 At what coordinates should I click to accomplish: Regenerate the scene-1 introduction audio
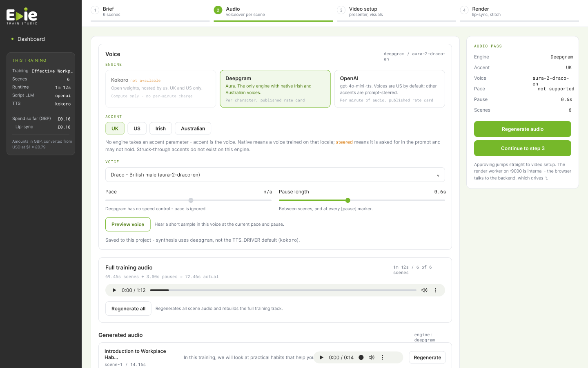click(427, 357)
